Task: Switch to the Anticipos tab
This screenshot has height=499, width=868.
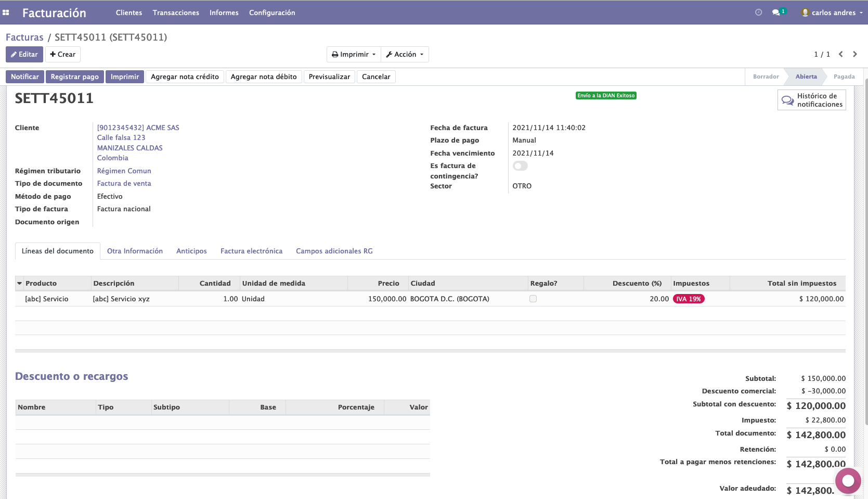Action: 191,251
